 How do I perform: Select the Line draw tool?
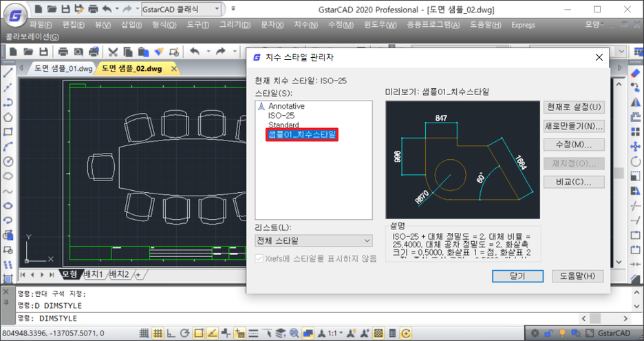tap(8, 72)
